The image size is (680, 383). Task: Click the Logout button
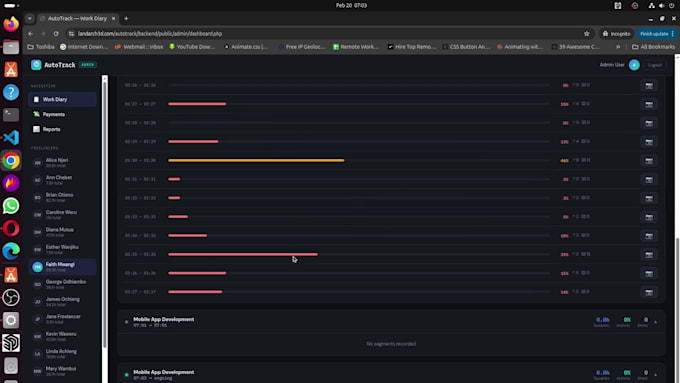(x=655, y=65)
